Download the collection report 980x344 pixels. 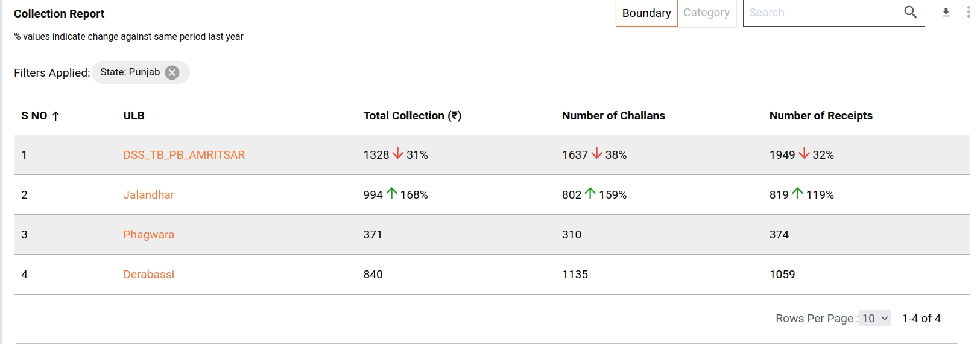[x=946, y=13]
